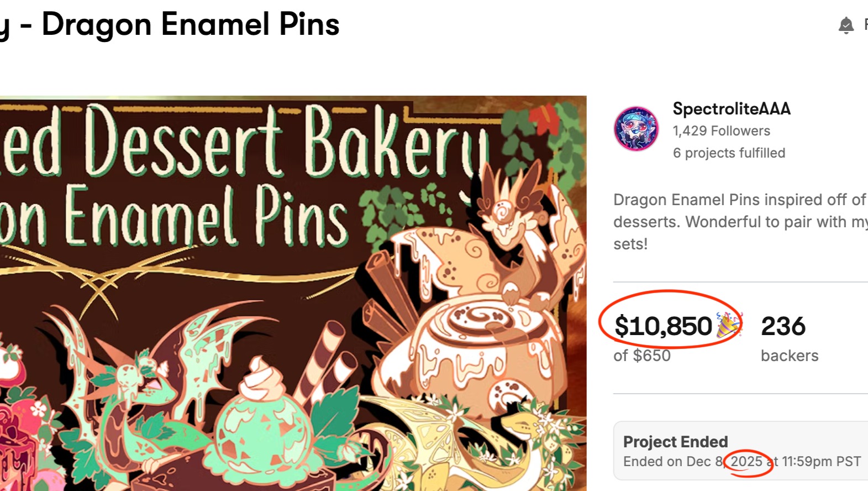Viewport: 868px width, 491px height.
Task: Click the $10,850 pledged amount
Action: (663, 326)
